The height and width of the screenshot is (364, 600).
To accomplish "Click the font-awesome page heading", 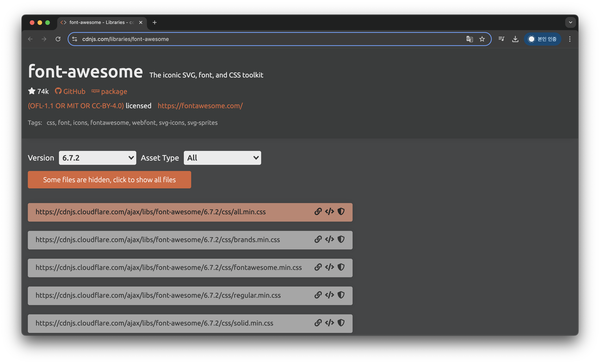I will click(85, 71).
